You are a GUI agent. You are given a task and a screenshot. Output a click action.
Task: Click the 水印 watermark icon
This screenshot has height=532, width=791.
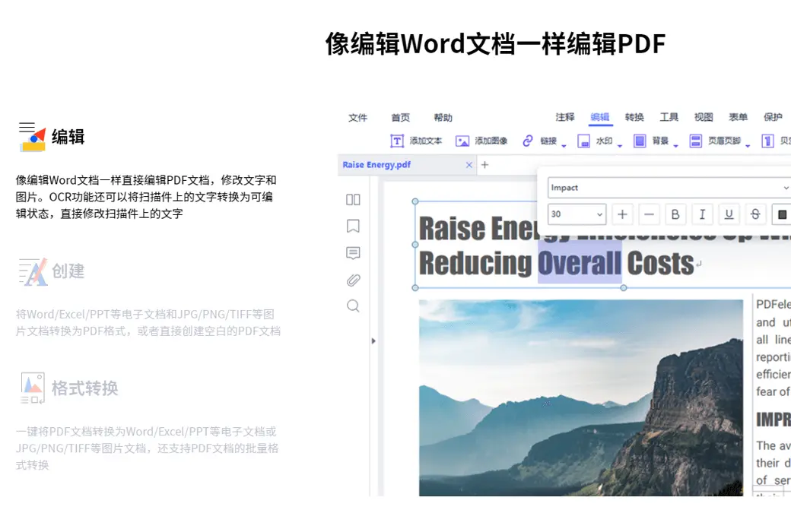point(583,141)
